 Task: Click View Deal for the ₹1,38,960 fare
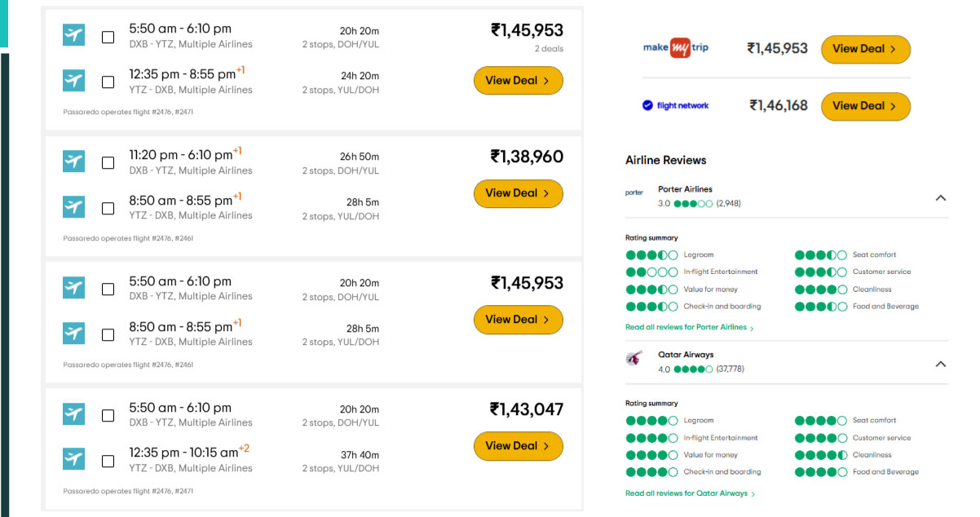(x=518, y=193)
